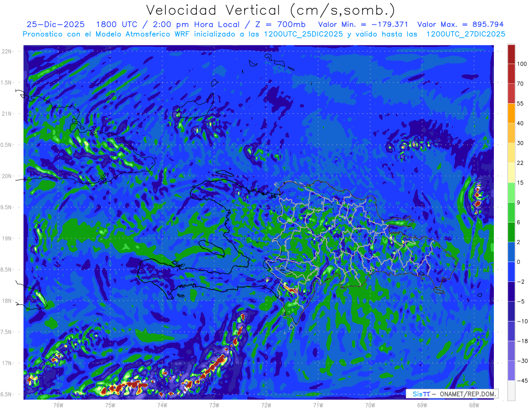Viewport: 532px width, 411px height.
Task: Click the '17N' latitude label
Action: tap(7, 363)
